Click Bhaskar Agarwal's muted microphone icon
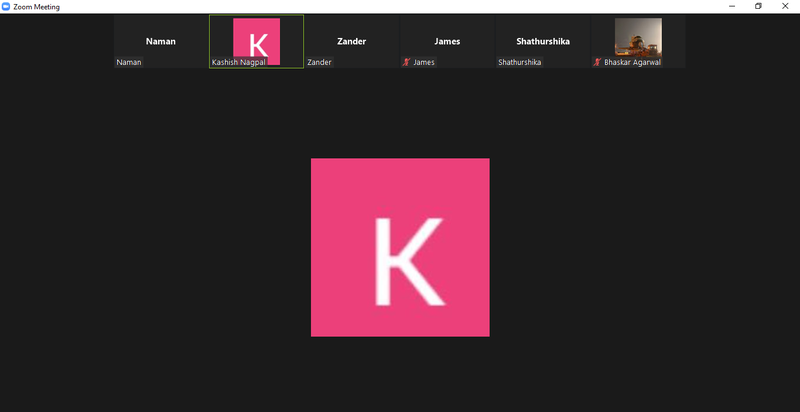Screen dimensions: 800x412 [597, 62]
